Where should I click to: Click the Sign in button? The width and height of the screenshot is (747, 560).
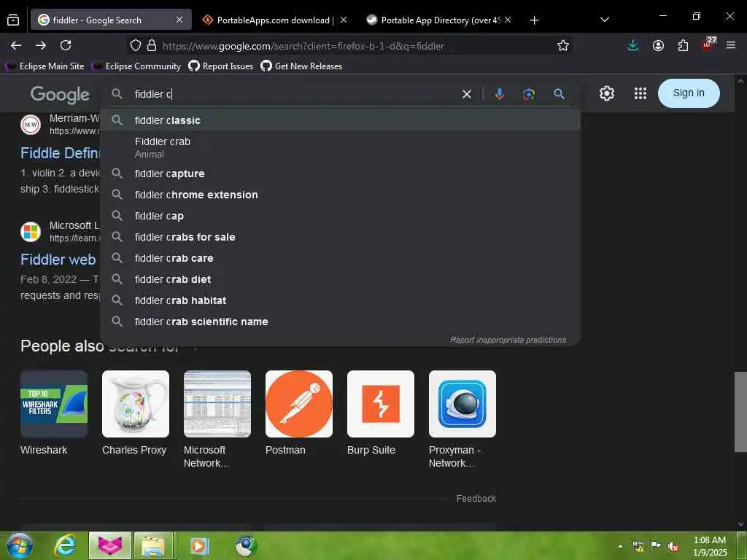[x=689, y=93]
